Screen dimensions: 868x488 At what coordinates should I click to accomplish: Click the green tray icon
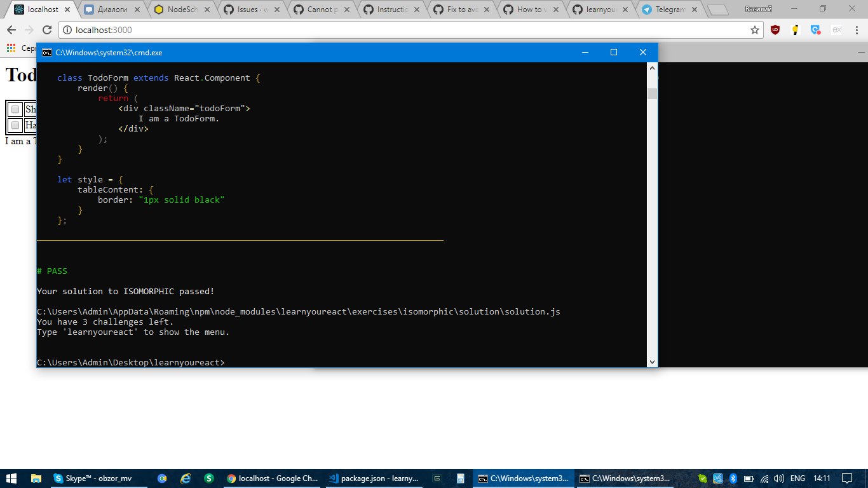pyautogui.click(x=702, y=478)
